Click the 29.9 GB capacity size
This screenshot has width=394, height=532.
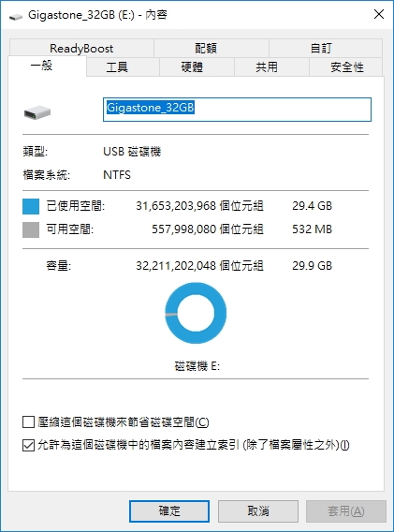point(312,266)
